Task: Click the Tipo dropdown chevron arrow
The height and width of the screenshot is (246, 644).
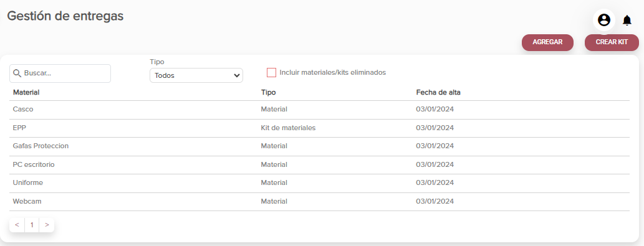Action: tap(236, 75)
